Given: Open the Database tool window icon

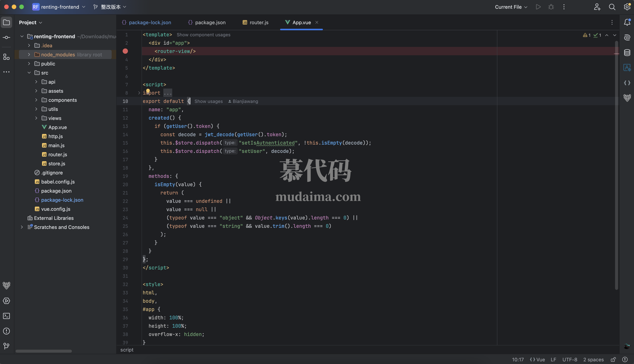Looking at the screenshot, I should pyautogui.click(x=627, y=53).
